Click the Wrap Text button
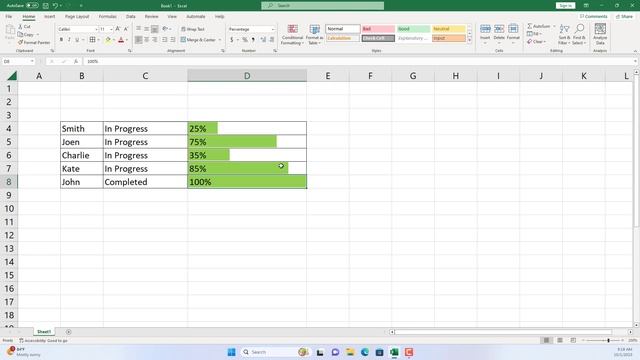The image size is (640, 360). click(x=193, y=29)
